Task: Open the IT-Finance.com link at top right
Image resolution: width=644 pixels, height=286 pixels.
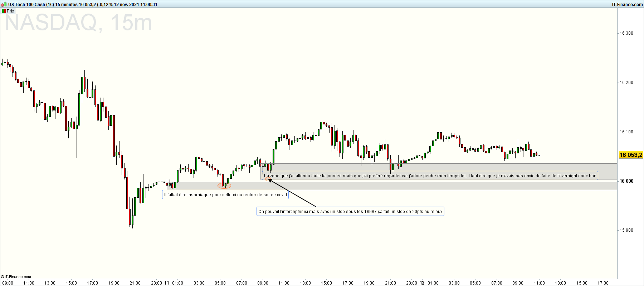Action: tap(627, 5)
